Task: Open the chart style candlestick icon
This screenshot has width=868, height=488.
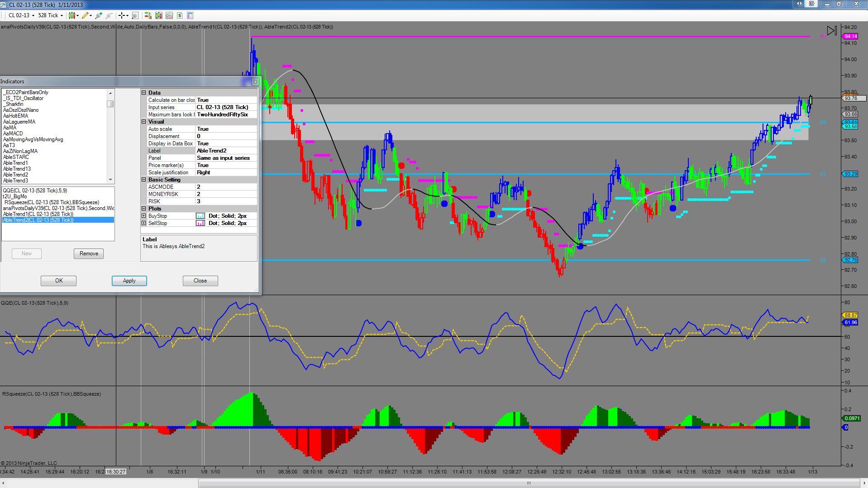Action: 72,15
